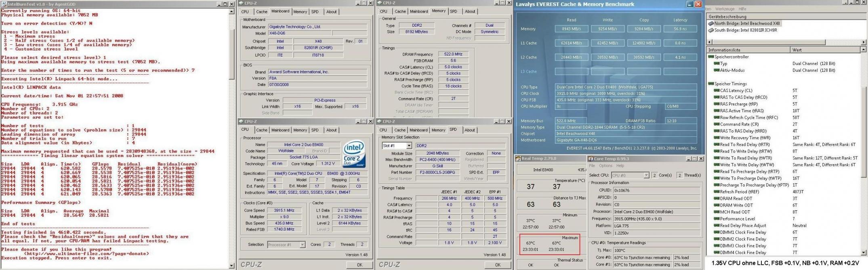Click the Row Refresh Cycle Time (tRFC) row
Image resolution: width=868 pixels, height=270 pixels.
coord(784,117)
